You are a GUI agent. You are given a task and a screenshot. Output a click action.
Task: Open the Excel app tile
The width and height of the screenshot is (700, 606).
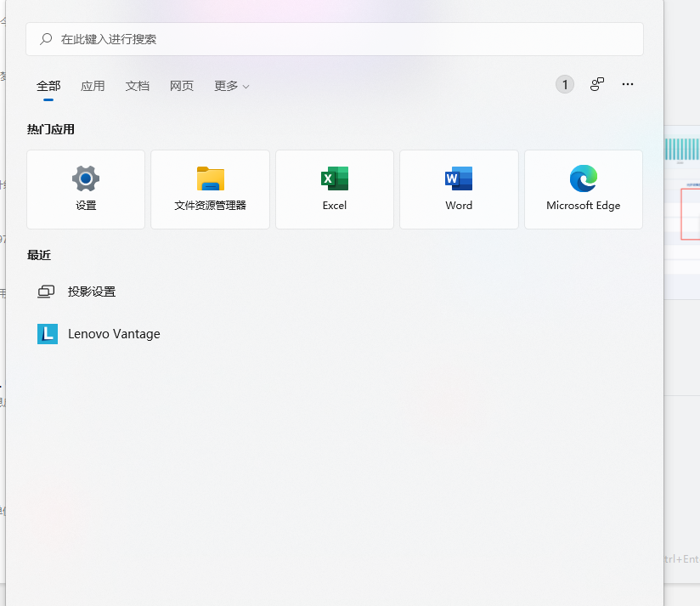(x=335, y=190)
